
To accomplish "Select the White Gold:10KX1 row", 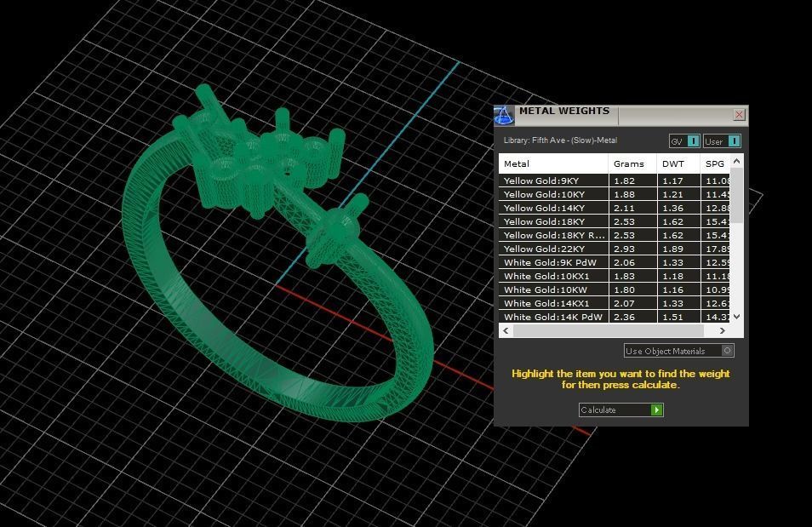I will [615, 276].
